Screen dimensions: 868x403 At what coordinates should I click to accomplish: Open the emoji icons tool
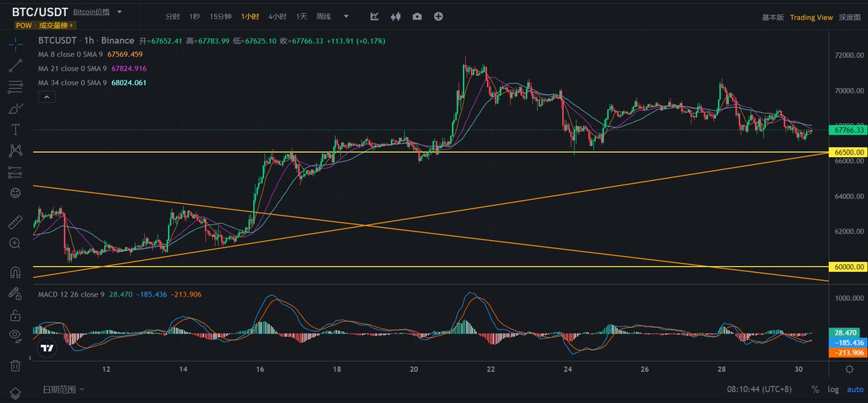(x=15, y=193)
